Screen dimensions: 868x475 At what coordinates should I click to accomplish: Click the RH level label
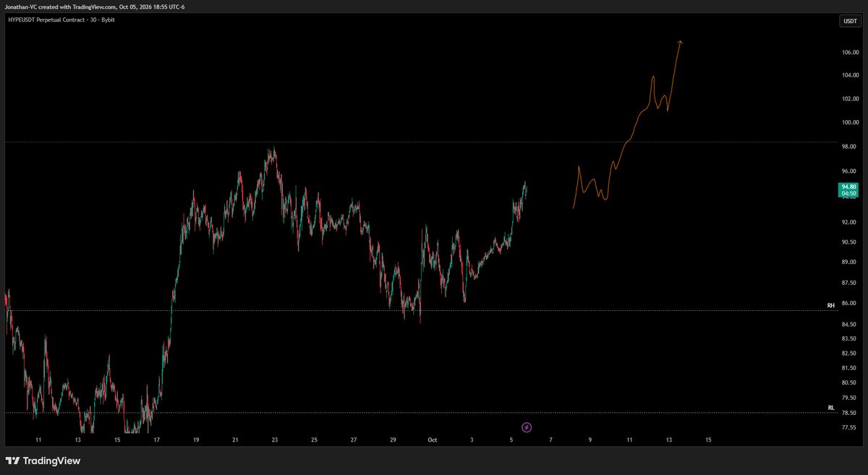click(831, 306)
